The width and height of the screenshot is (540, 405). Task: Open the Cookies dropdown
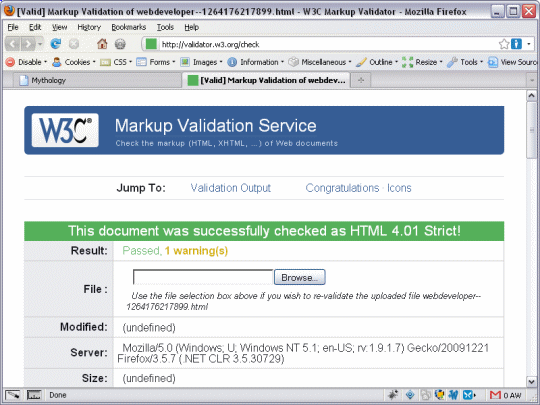(74, 62)
